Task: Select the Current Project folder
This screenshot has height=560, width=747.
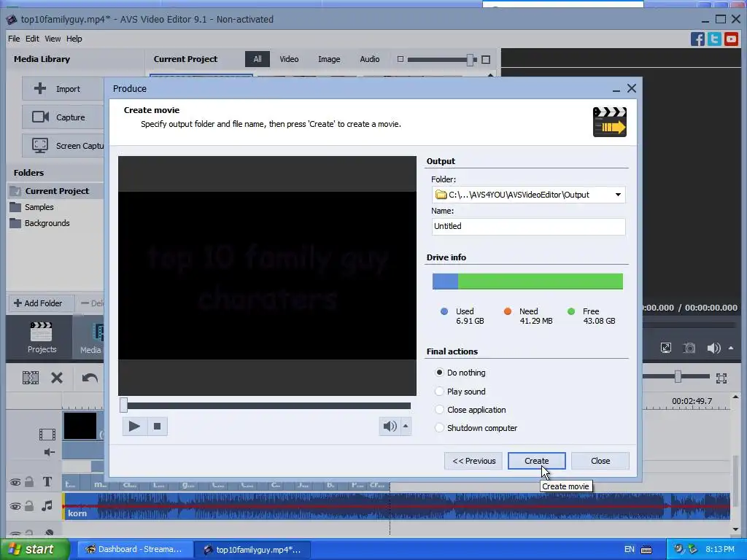Action: click(55, 191)
